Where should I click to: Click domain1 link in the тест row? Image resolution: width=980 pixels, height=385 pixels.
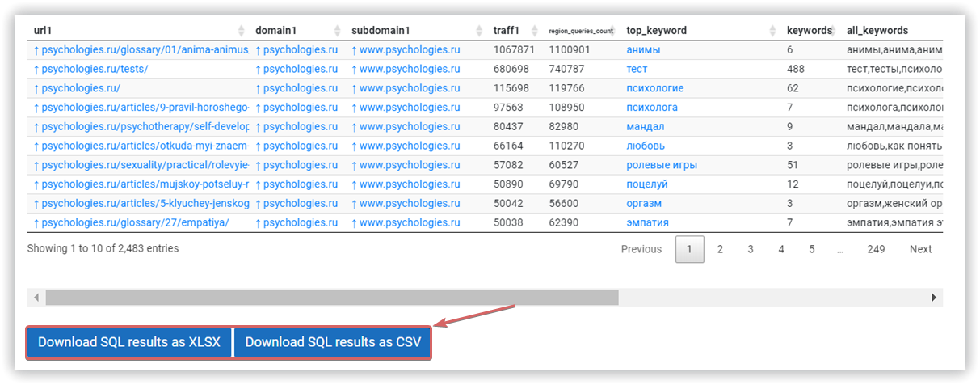[x=297, y=69]
